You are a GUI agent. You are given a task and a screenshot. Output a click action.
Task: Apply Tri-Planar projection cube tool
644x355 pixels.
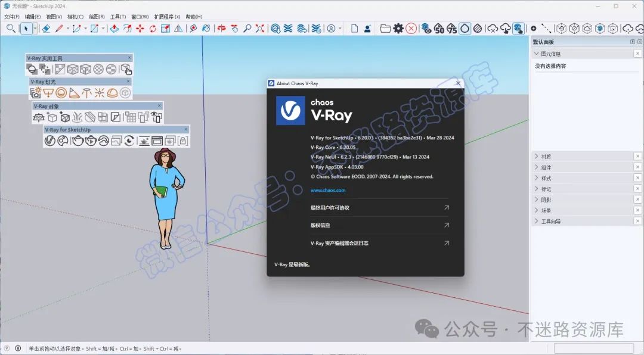click(x=73, y=69)
